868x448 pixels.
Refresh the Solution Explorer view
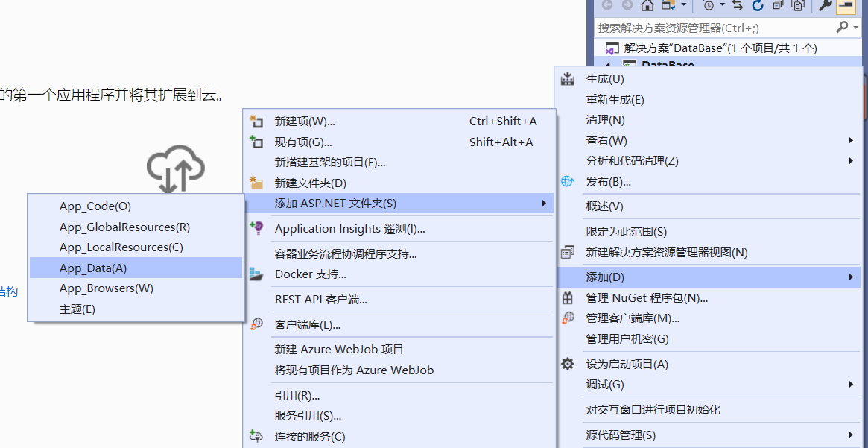pos(756,7)
